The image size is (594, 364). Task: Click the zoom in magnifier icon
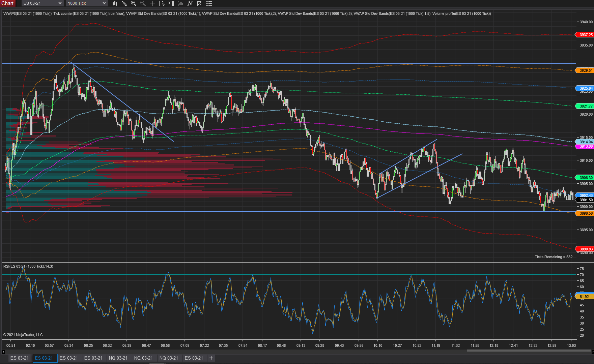[x=134, y=3]
